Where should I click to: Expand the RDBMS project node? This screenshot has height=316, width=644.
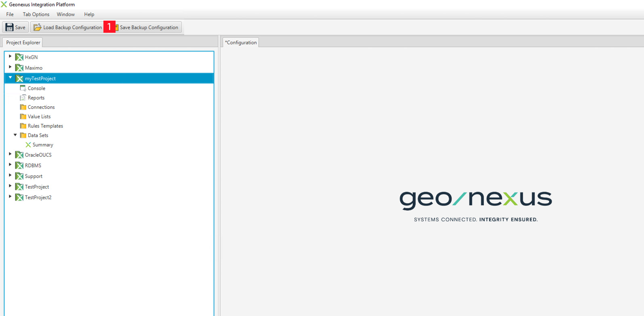tap(10, 165)
